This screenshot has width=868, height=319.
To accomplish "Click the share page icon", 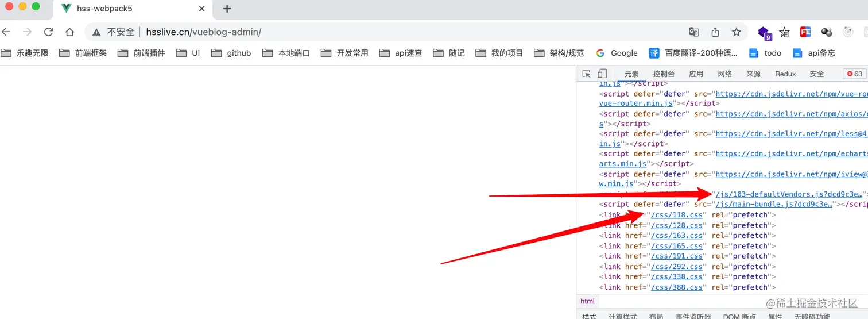I will point(715,32).
